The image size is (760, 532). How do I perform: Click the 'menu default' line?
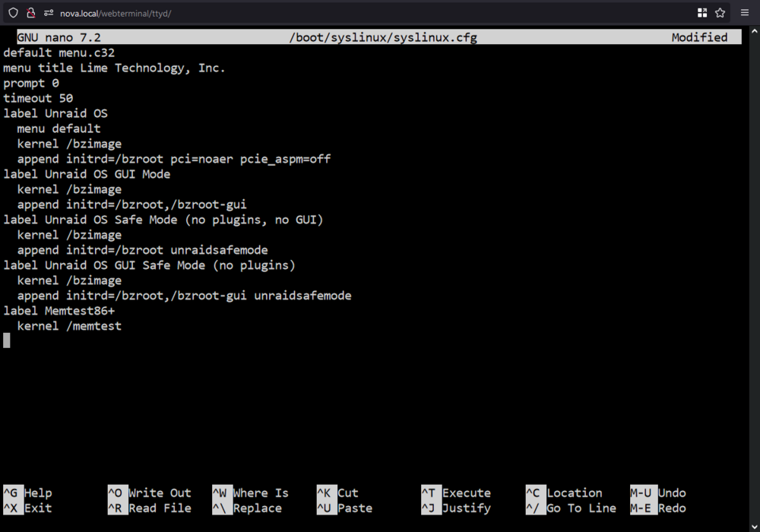(59, 129)
